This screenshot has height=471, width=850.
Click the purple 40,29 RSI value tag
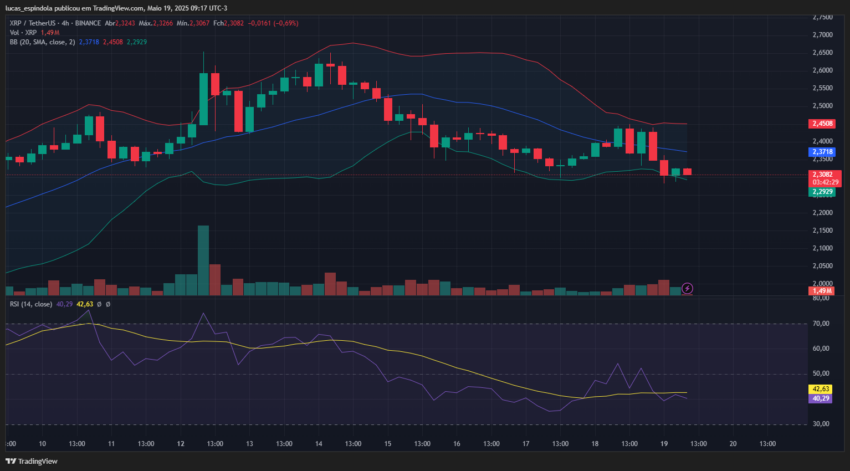coord(820,398)
